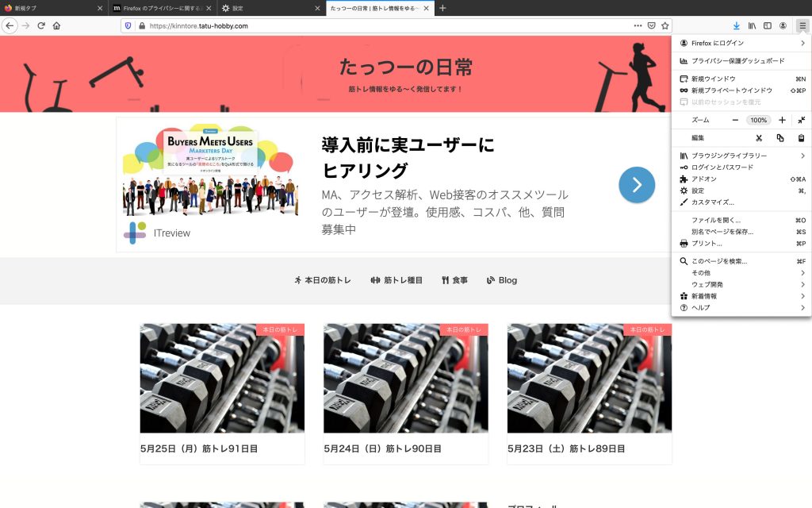812x508 pixels.
Task: Select 新規プライベートウインドウ from the menu
Action: point(731,90)
